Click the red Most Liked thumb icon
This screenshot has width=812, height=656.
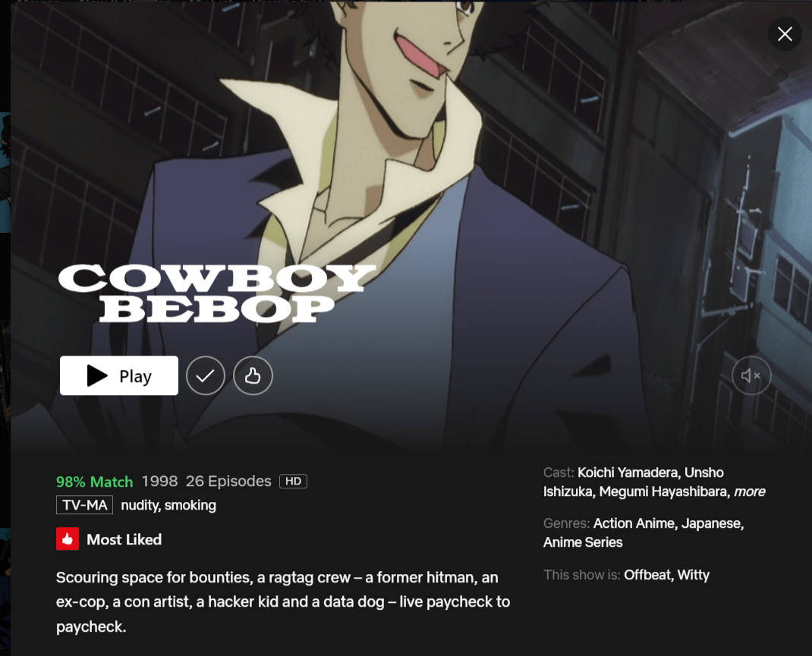point(68,539)
